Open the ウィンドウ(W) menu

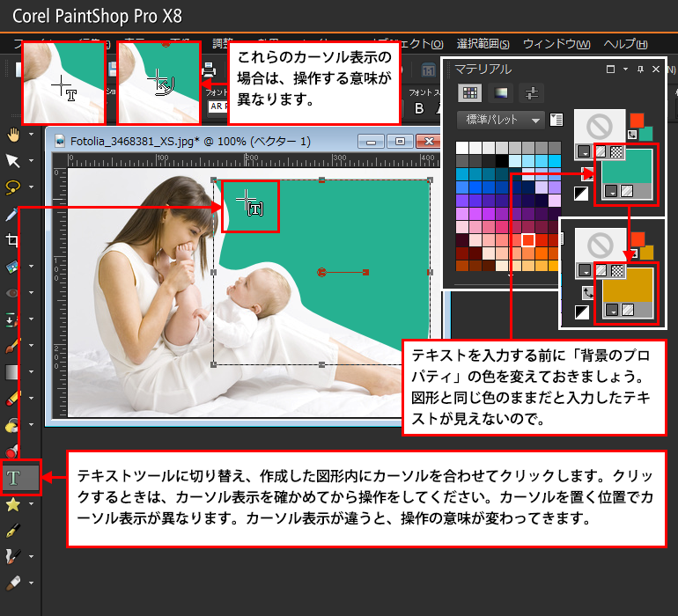pyautogui.click(x=556, y=44)
